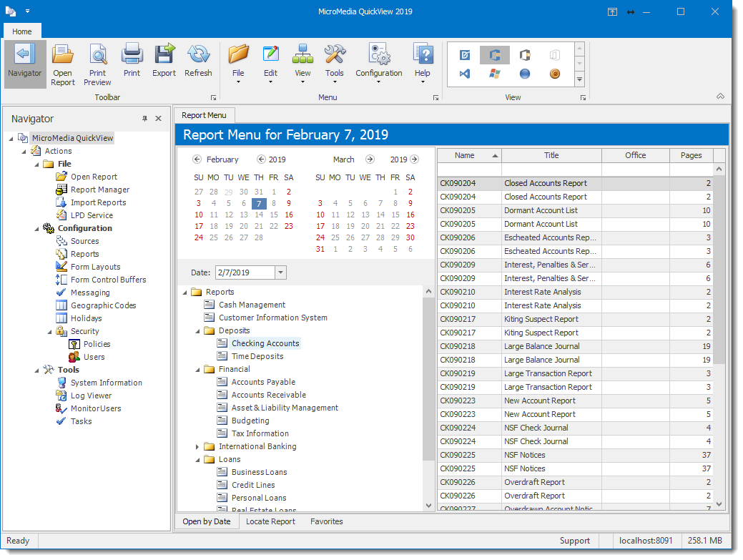Collapse the ribbon with the chevron

pyautogui.click(x=720, y=96)
